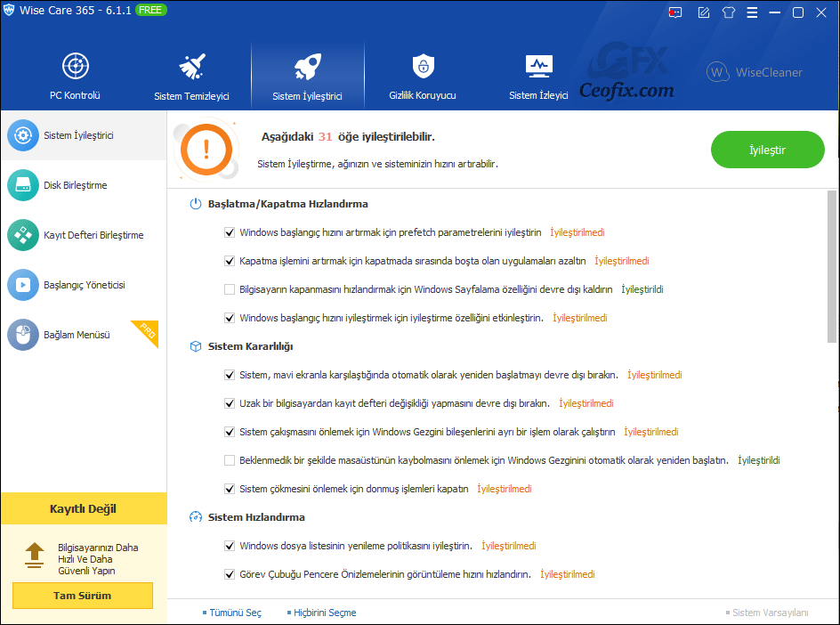This screenshot has height=625, width=840.
Task: Click the gauge icon beside Sistem Hızlandırma
Action: coord(196,517)
